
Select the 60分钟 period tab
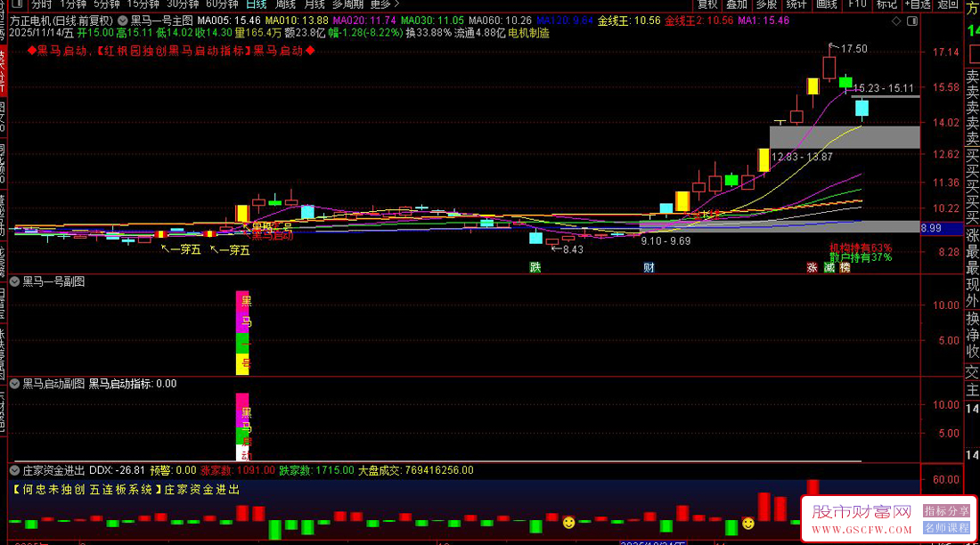222,4
